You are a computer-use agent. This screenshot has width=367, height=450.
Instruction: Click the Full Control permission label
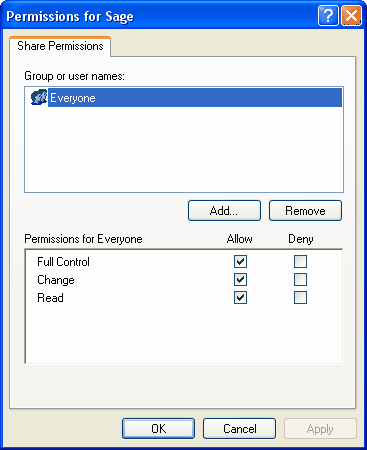tap(63, 262)
